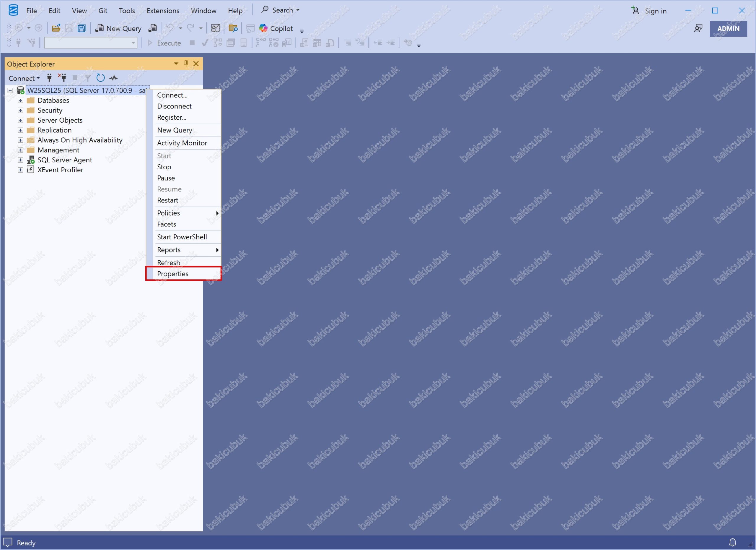The width and height of the screenshot is (756, 550).
Task: Expand the Replication node
Action: [20, 130]
